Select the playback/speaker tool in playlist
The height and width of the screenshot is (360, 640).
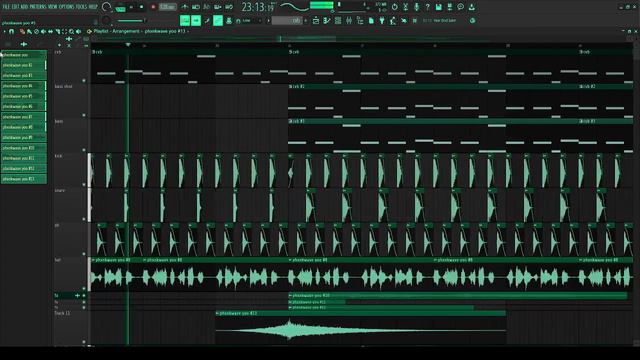click(x=78, y=31)
